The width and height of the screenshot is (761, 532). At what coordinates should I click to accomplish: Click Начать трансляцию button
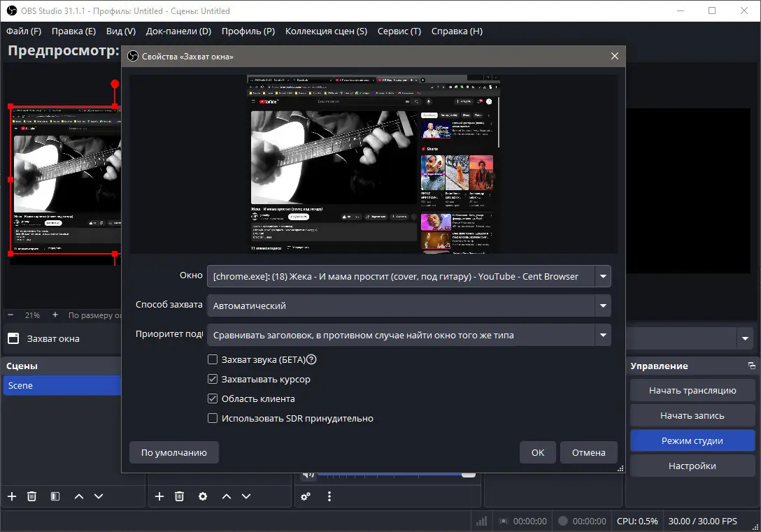pos(692,390)
